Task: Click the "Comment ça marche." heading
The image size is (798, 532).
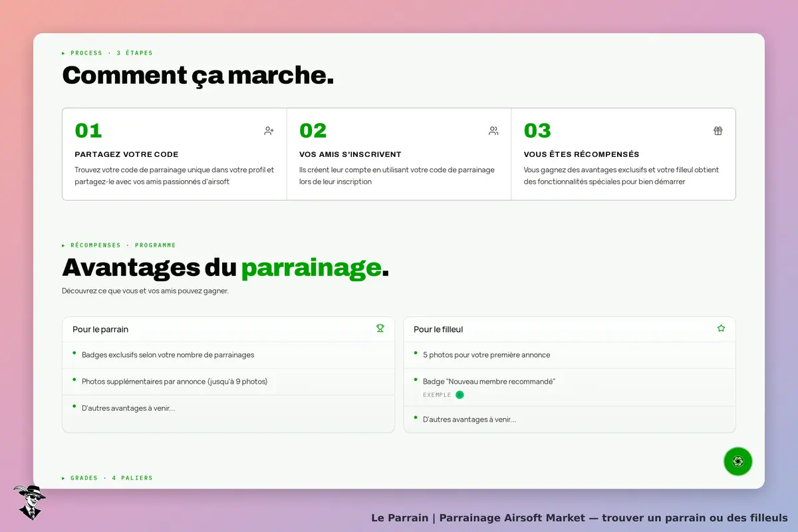Action: (x=198, y=76)
